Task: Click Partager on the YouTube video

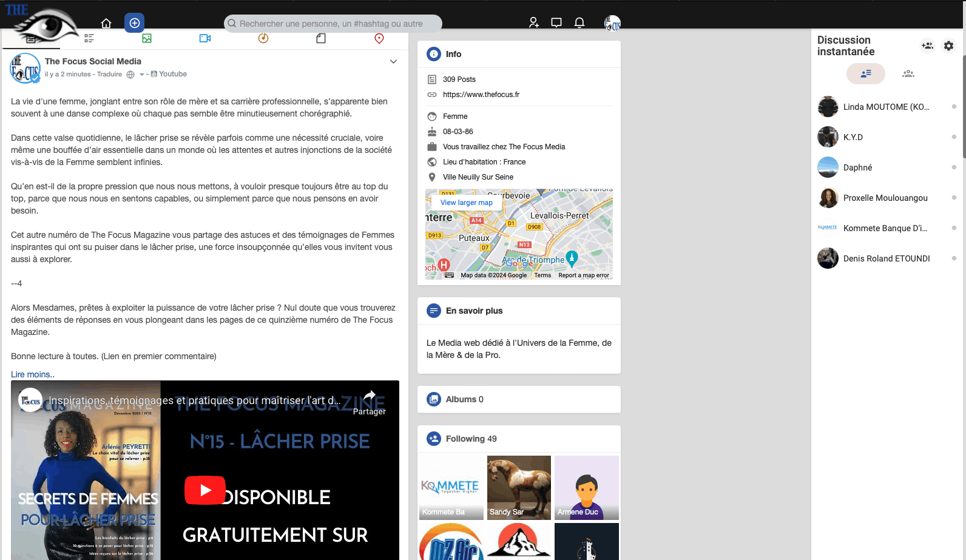Action: 370,403
